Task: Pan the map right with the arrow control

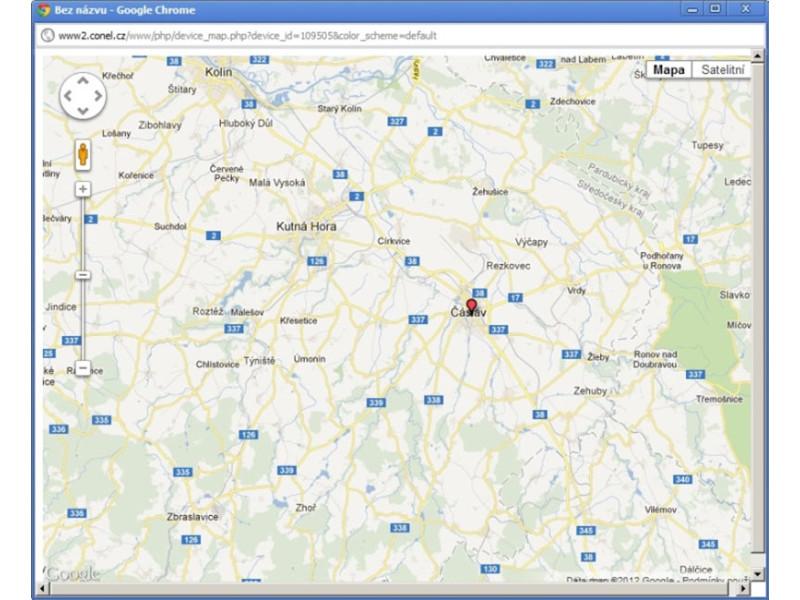Action: (98, 95)
